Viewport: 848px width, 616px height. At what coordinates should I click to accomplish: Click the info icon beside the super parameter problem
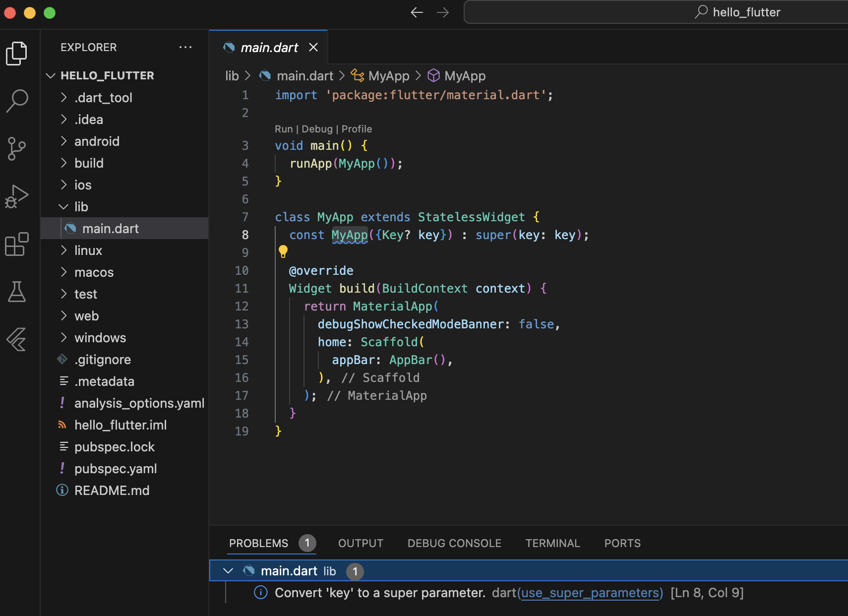(261, 592)
